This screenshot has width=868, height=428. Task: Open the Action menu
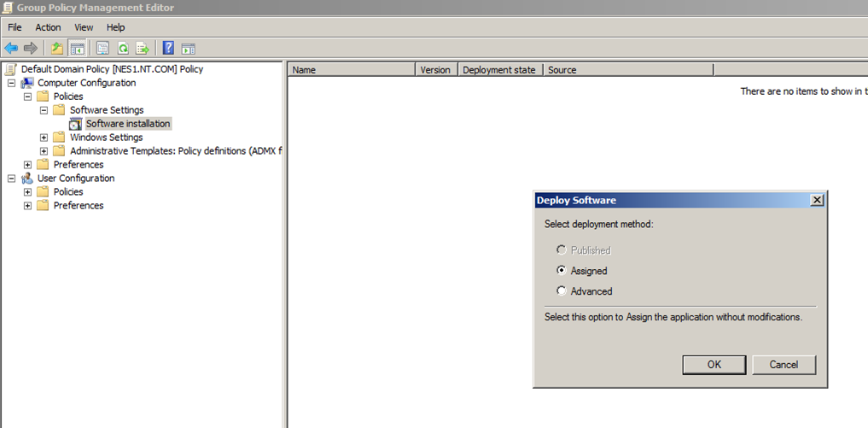click(x=48, y=27)
